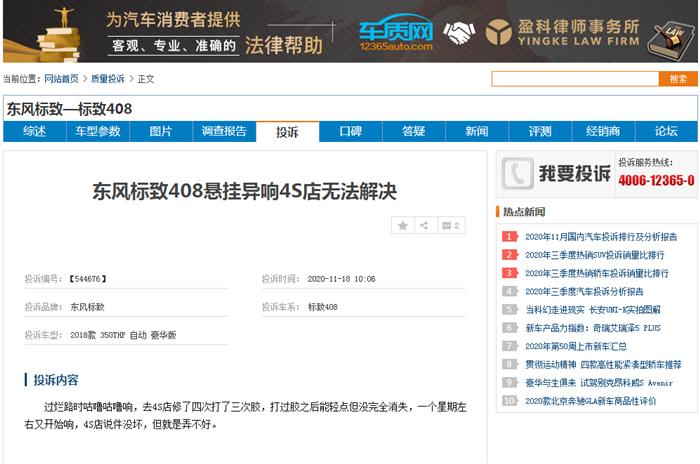Image resolution: width=700 pixels, height=464 pixels.
Task: Click the star favorite icon
Action: click(403, 226)
